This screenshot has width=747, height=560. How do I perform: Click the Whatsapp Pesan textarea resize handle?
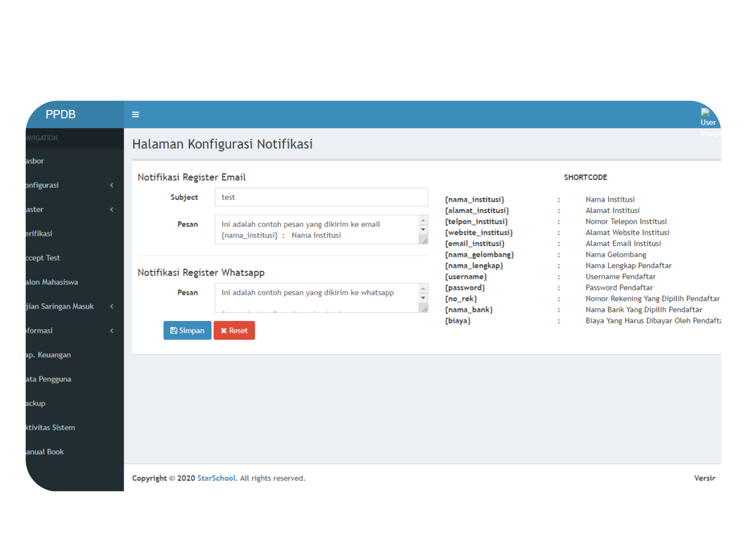[425, 309]
